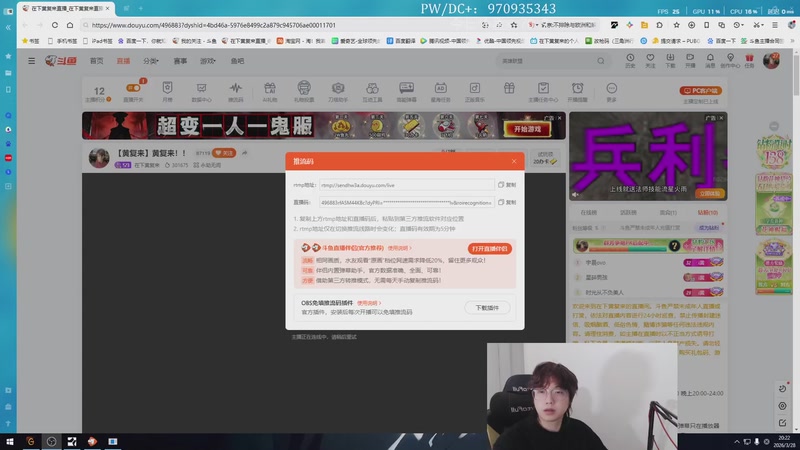Expand the Games dropdown
The height and width of the screenshot is (450, 800).
pyautogui.click(x=208, y=61)
